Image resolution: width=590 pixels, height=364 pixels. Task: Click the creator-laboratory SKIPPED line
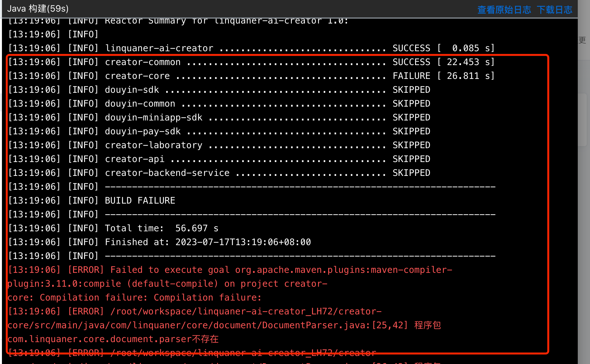(x=219, y=145)
